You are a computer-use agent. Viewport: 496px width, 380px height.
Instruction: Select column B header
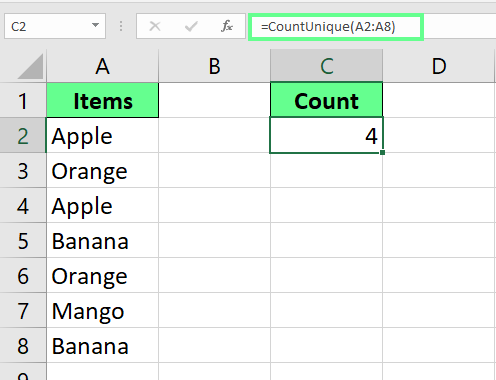(215, 66)
